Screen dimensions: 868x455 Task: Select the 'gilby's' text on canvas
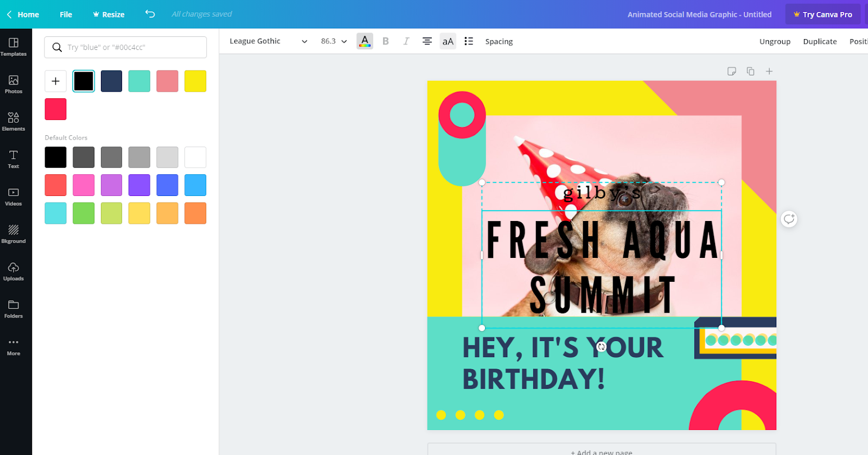pos(602,193)
